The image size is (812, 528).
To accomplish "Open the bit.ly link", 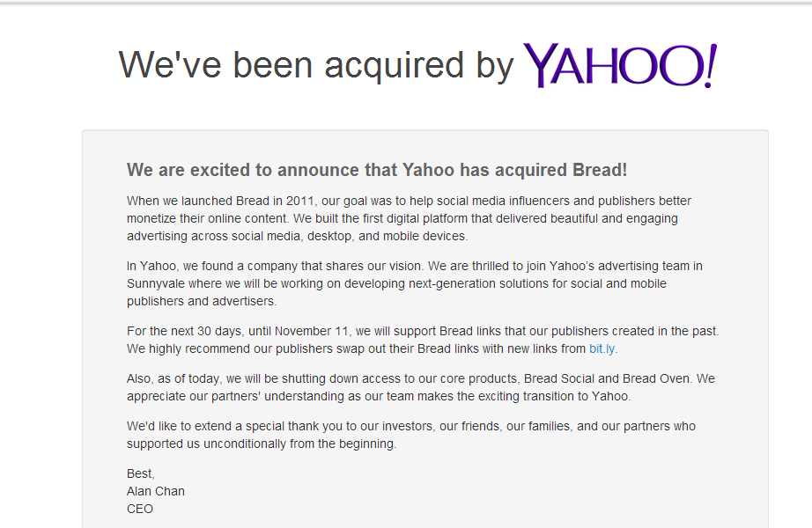I will pyautogui.click(x=602, y=348).
